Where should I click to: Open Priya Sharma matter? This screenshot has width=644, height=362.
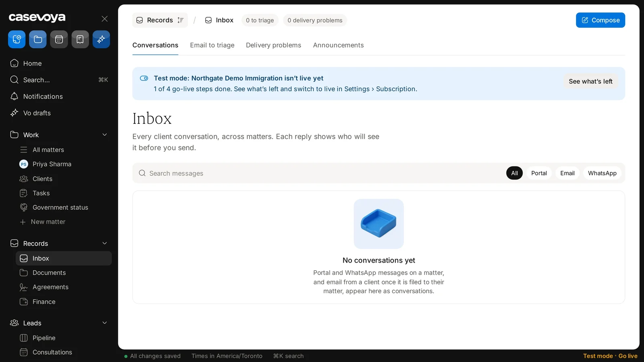point(64,164)
